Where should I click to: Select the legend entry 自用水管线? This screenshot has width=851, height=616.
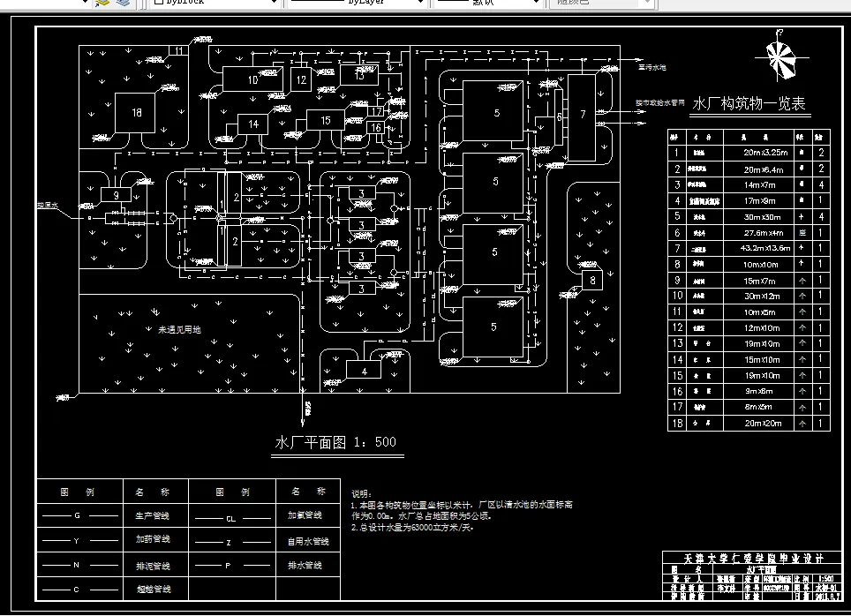[308, 541]
